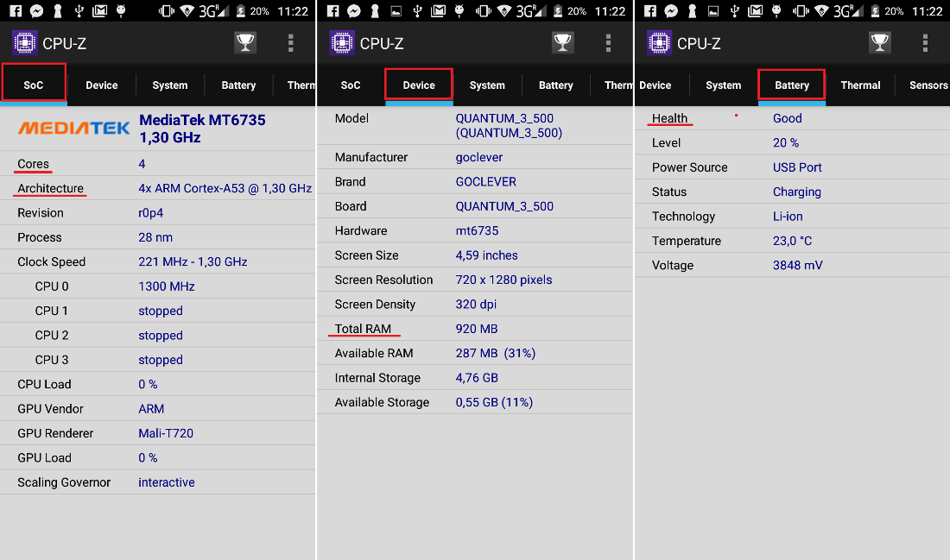Tap the Gmail notification icon on the SoC screen

click(100, 11)
